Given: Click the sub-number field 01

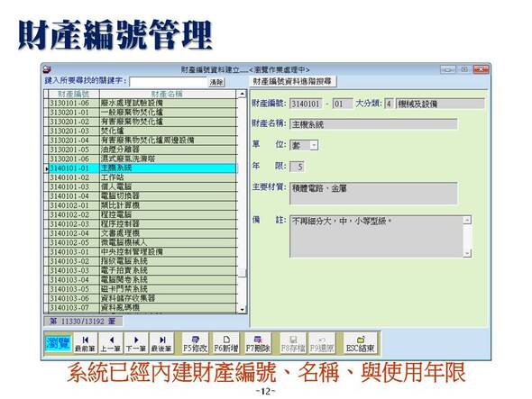Looking at the screenshot, I should [343, 104].
